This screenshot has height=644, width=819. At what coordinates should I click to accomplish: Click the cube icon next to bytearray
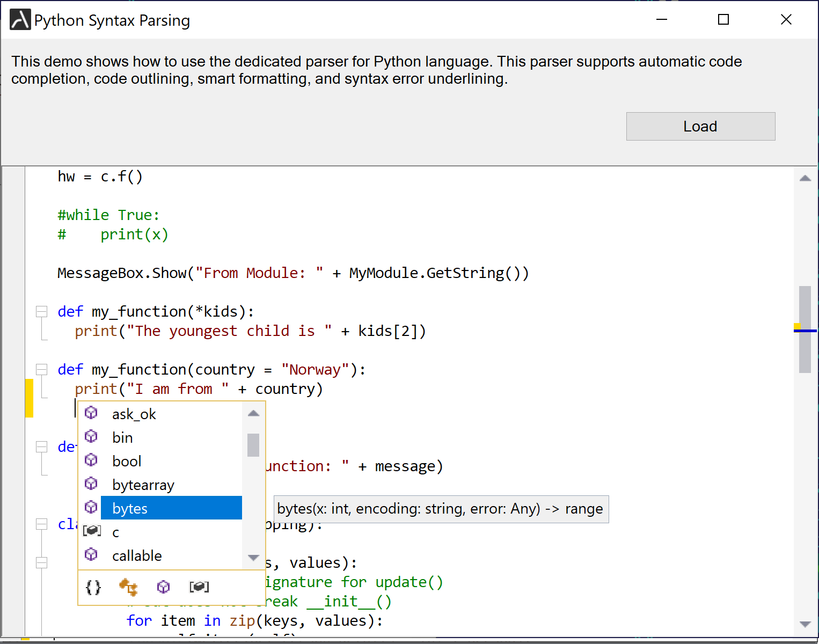[x=91, y=484]
